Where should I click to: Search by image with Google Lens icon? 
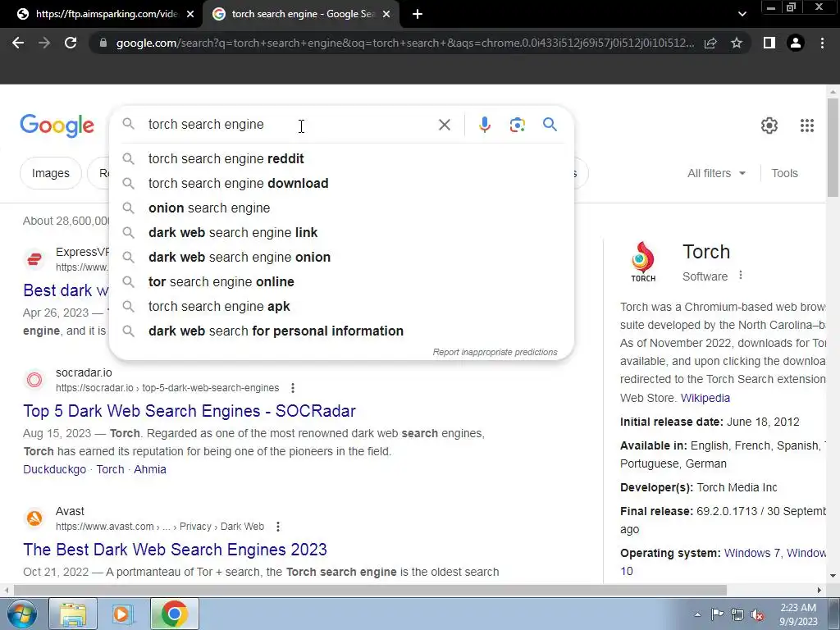517,125
